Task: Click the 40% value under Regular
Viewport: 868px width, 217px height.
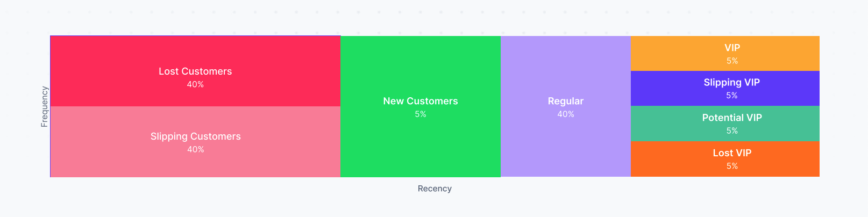Action: (x=566, y=114)
